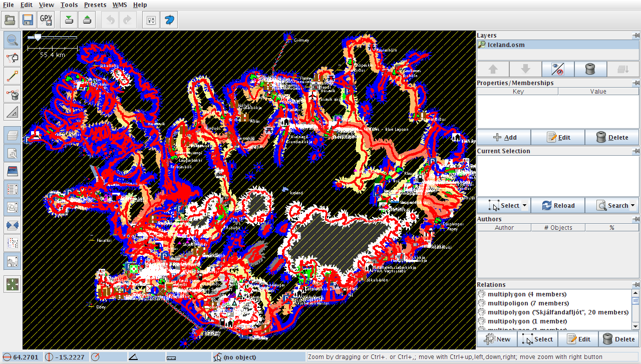Click Edit in the Properties panel

click(x=558, y=137)
